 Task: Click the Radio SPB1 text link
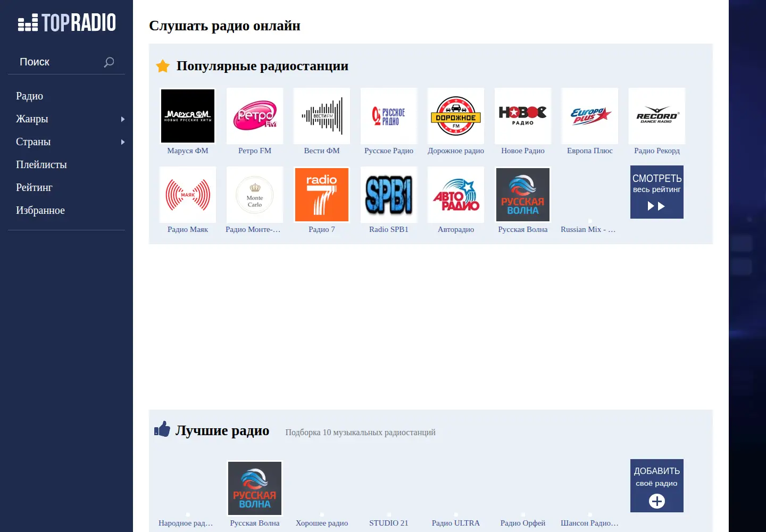[x=389, y=230]
